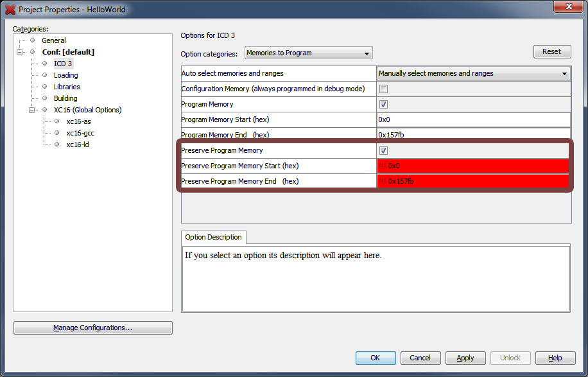Viewport: 588px width, 377px height.
Task: Toggle the Configuration Memory checkbox
Action: pos(383,89)
